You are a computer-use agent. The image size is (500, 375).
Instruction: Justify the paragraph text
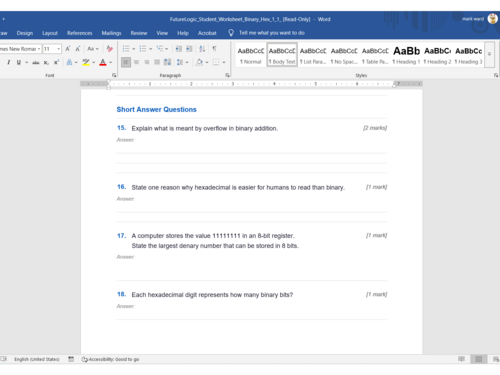point(157,62)
